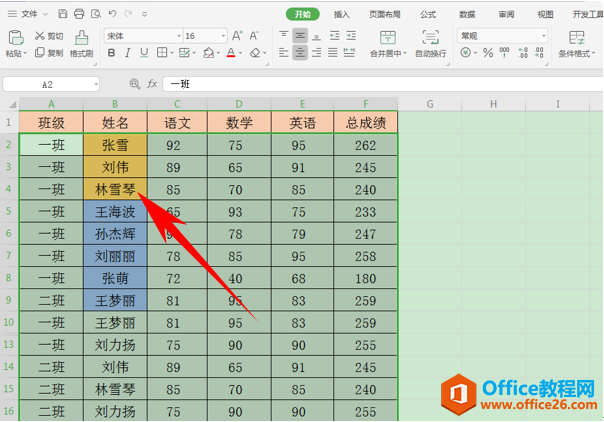Toggle middle vertical alignment
This screenshot has width=604, height=422.
[300, 36]
